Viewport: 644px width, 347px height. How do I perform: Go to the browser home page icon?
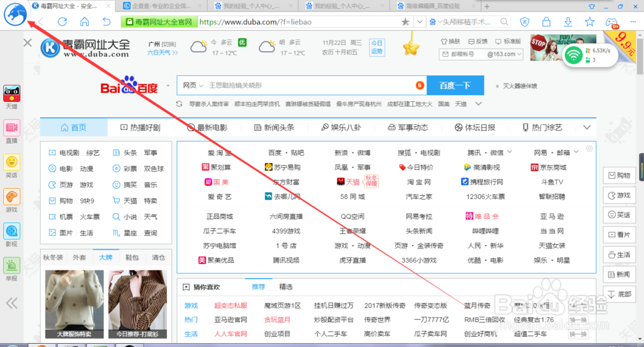tap(84, 22)
